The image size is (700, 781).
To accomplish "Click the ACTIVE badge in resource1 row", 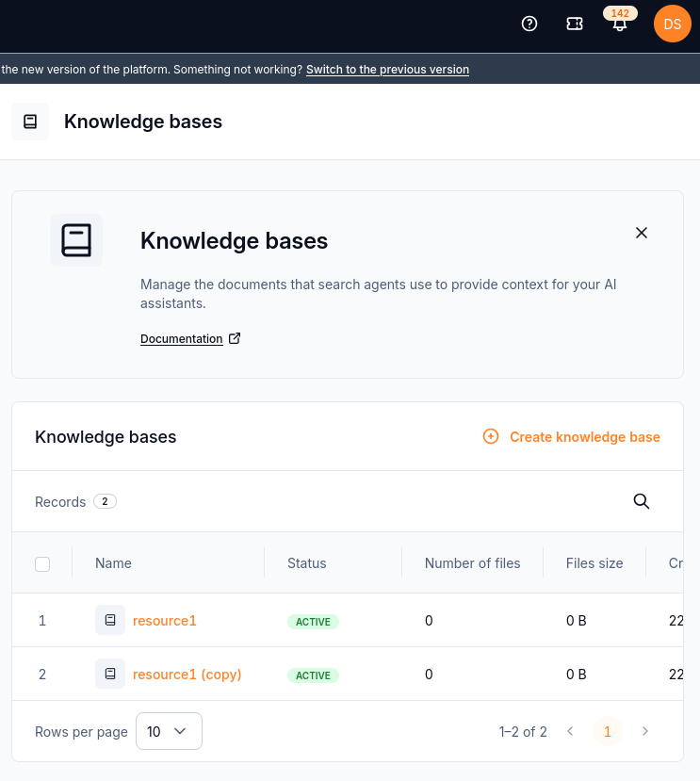I will click(x=313, y=622).
